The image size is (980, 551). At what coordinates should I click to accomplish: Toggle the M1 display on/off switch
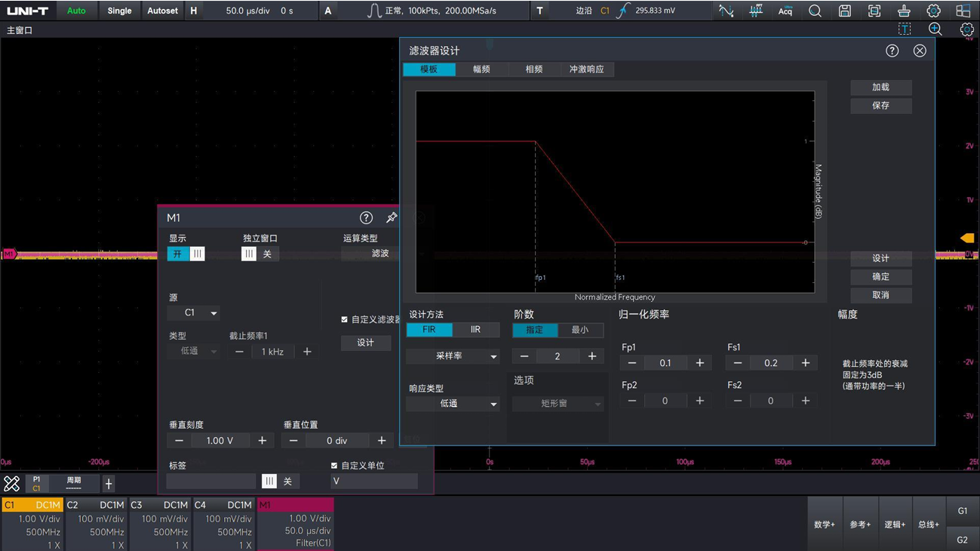tap(186, 254)
